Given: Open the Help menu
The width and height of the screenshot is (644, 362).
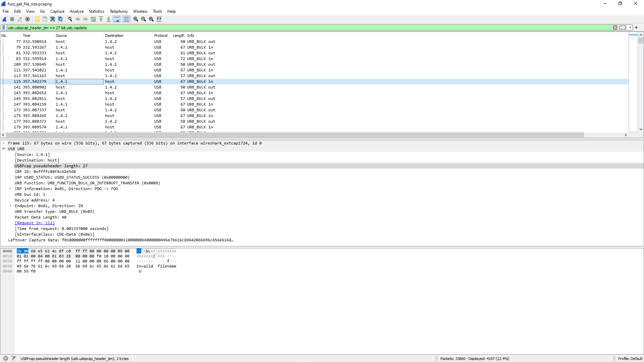Looking at the screenshot, I should (171, 11).
